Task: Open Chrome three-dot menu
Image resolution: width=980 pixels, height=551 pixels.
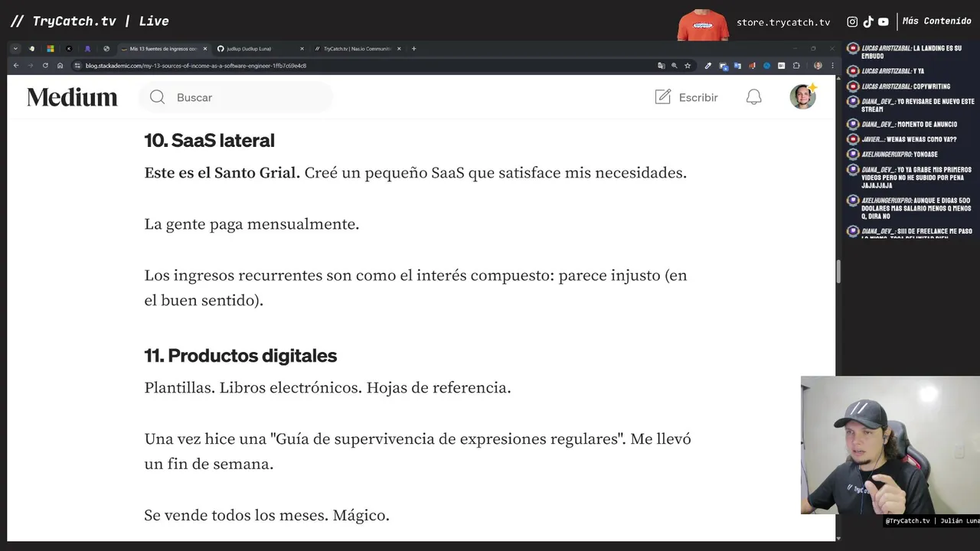Action: (x=832, y=66)
